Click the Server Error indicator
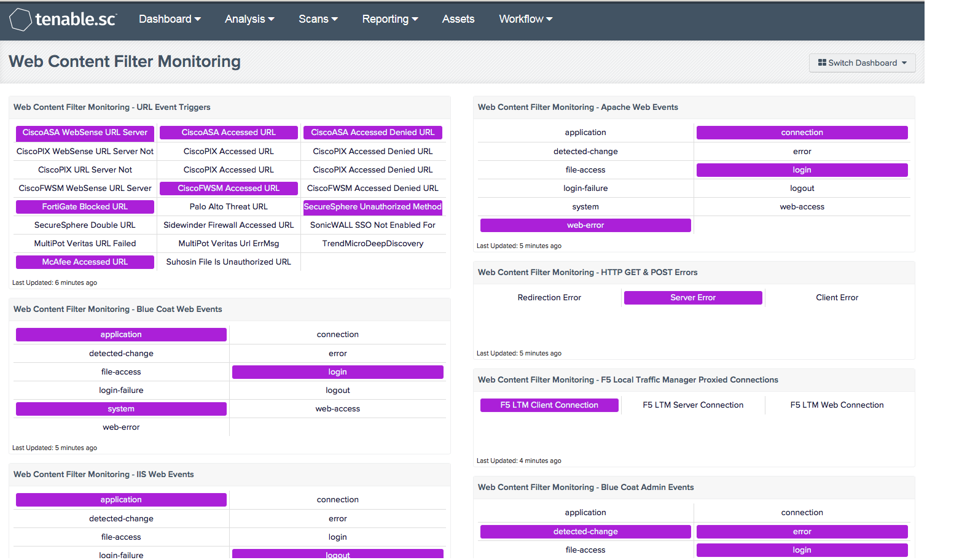Image resolution: width=978 pixels, height=560 pixels. pyautogui.click(x=693, y=298)
